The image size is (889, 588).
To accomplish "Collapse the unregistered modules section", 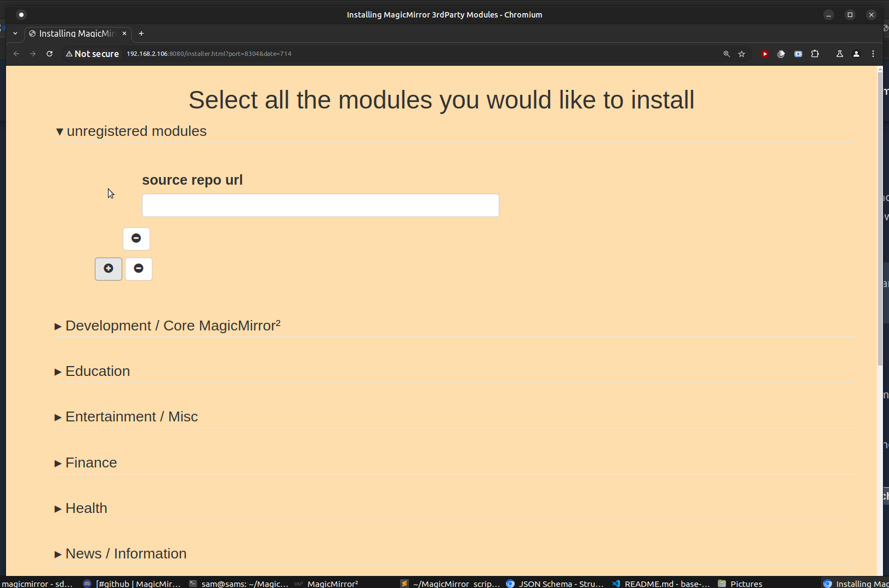I will tap(131, 131).
